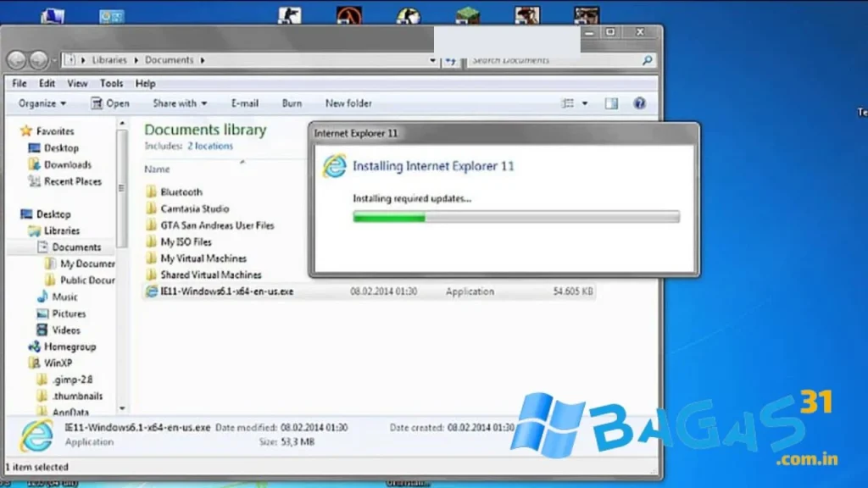Screen dimensions: 868x488
Task: Select .gimp-2.8 folder in navigation tree
Action: tap(72, 380)
